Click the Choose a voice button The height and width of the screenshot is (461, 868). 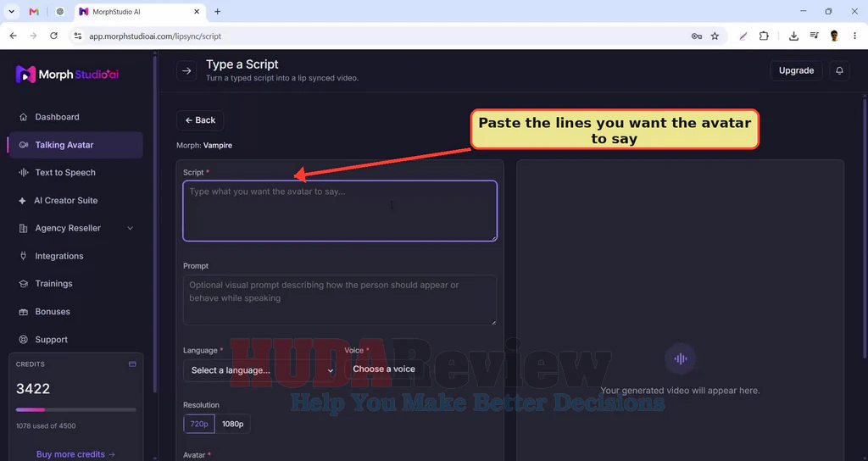pos(384,369)
